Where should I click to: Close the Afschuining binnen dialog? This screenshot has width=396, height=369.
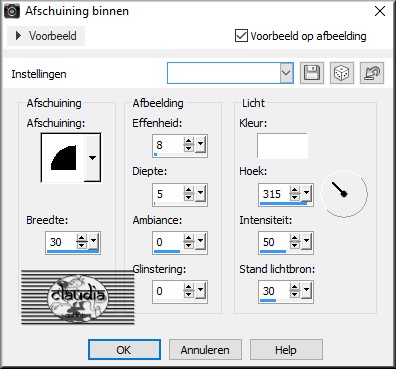pyautogui.click(x=380, y=11)
